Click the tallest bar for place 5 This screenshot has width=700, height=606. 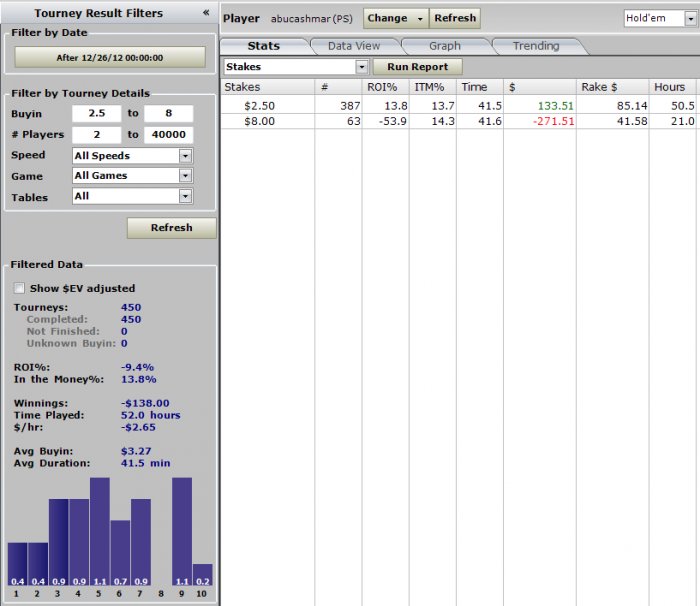pyautogui.click(x=100, y=530)
